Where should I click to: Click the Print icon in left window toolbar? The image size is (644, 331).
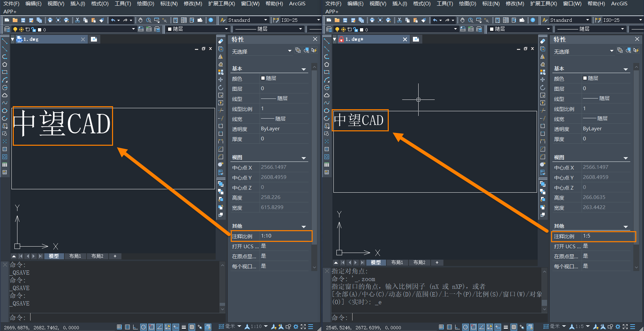coord(50,20)
